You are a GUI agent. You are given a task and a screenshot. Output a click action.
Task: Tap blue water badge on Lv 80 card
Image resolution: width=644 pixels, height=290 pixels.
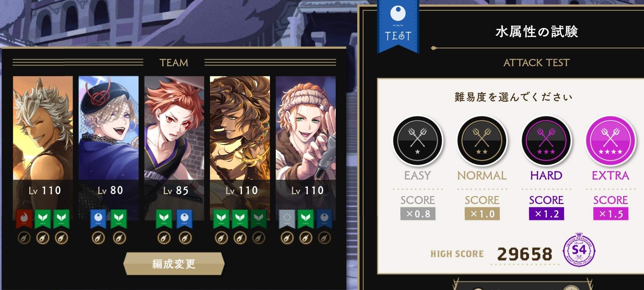pos(98,219)
